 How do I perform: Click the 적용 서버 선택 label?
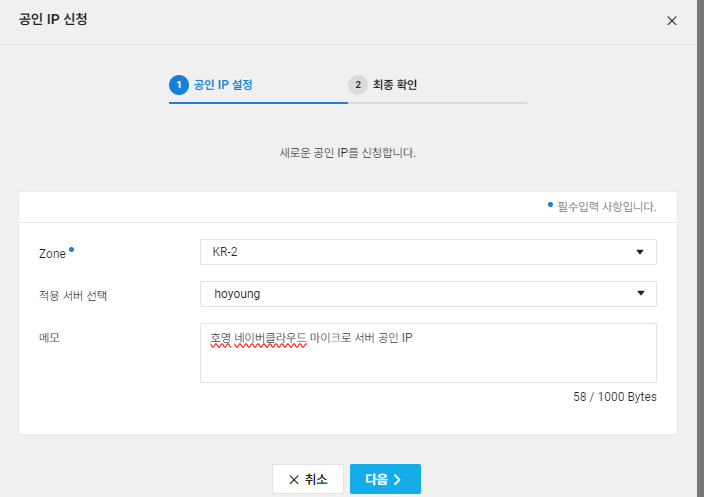click(x=73, y=295)
